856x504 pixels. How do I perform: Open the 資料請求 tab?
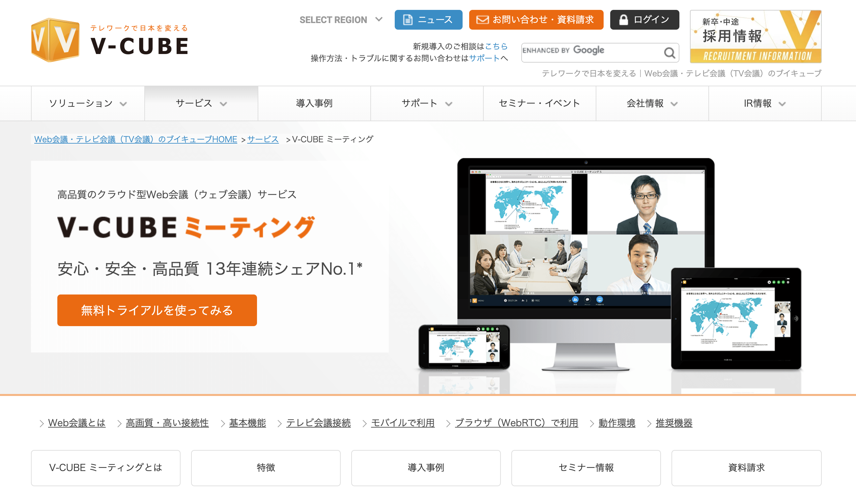pos(746,468)
